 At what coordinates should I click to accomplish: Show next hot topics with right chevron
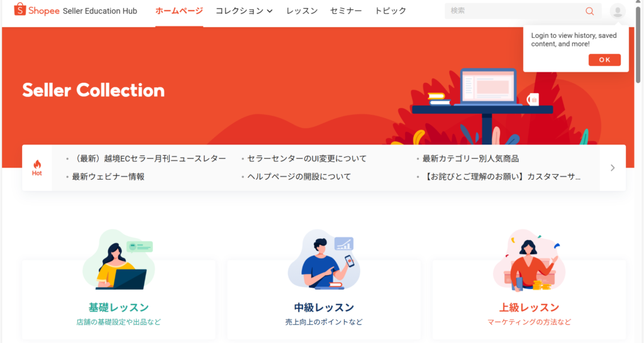(613, 168)
